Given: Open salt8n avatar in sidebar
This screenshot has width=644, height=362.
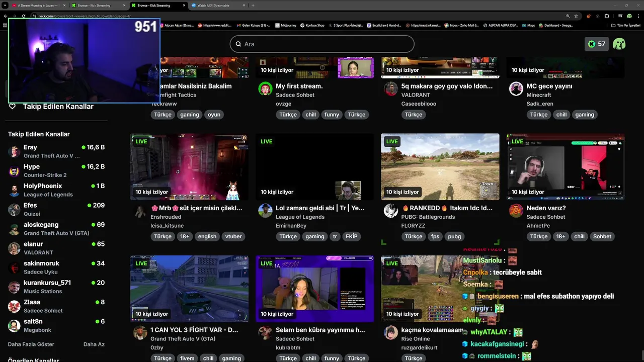Looking at the screenshot, I should pyautogui.click(x=15, y=326).
